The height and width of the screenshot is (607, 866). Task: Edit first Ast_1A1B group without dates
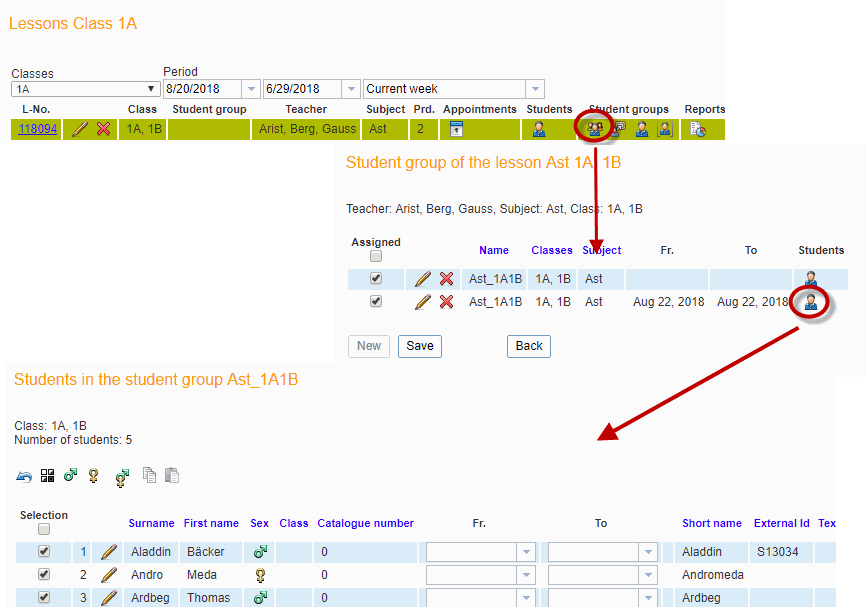point(423,279)
